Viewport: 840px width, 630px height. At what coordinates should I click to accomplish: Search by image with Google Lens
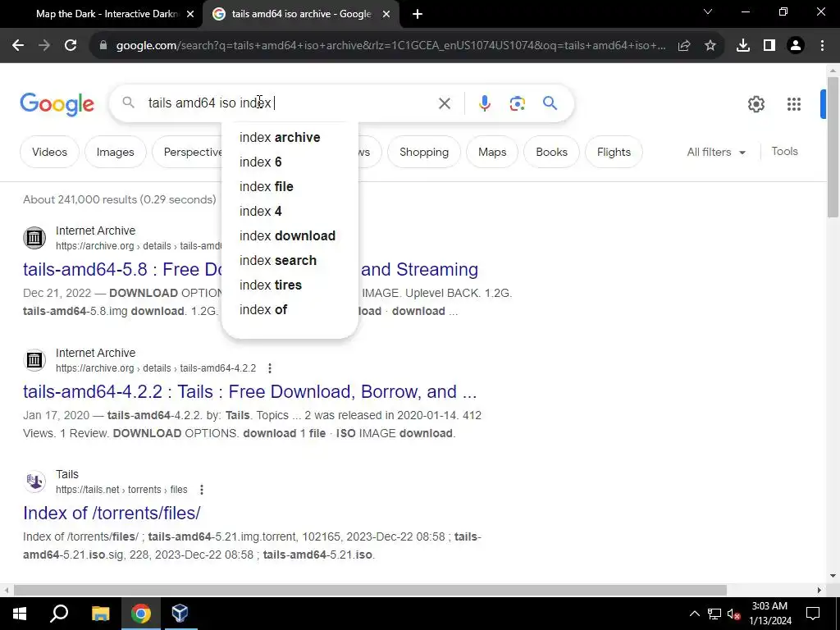[517, 103]
